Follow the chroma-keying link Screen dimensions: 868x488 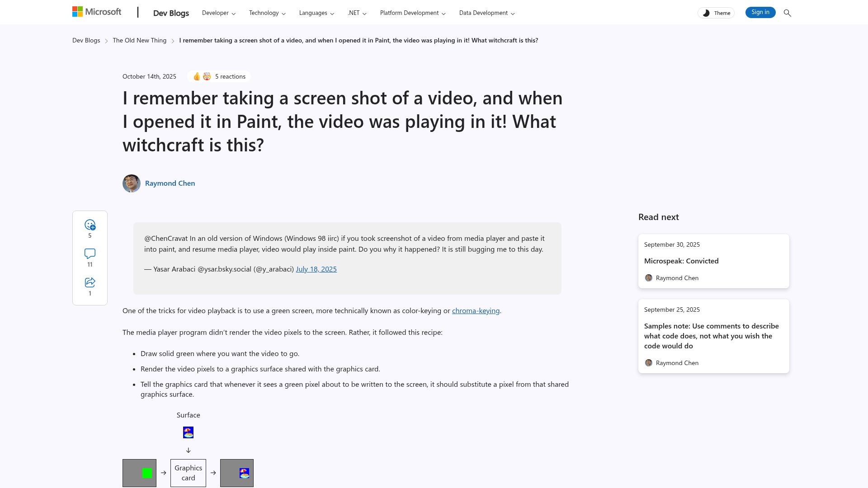(x=476, y=311)
